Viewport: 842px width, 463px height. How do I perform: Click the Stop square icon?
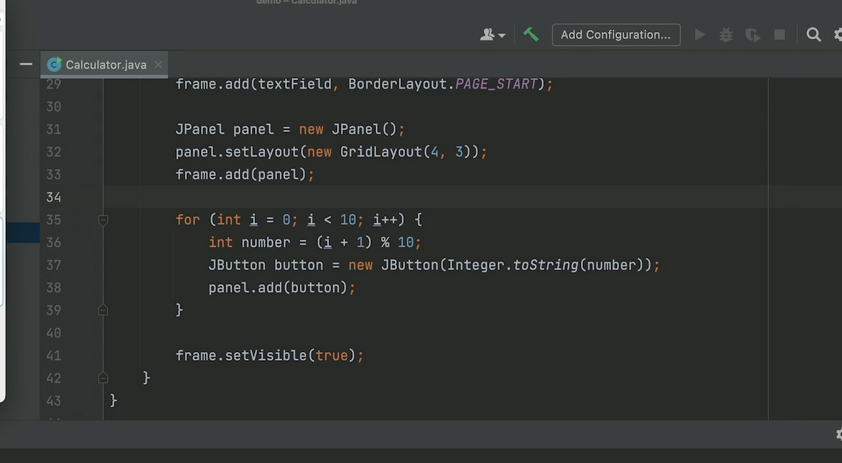[780, 35]
